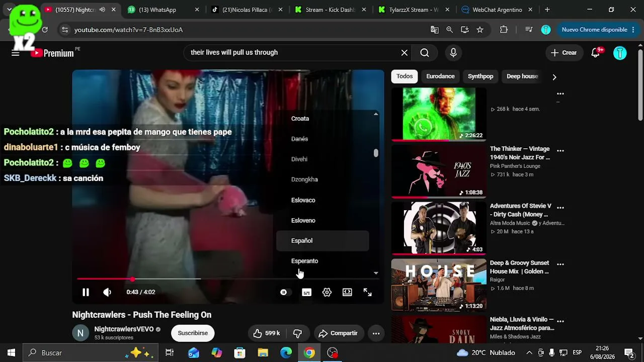The height and width of the screenshot is (362, 644).
Task: Enter fullscreen mode in the player
Action: (x=368, y=292)
